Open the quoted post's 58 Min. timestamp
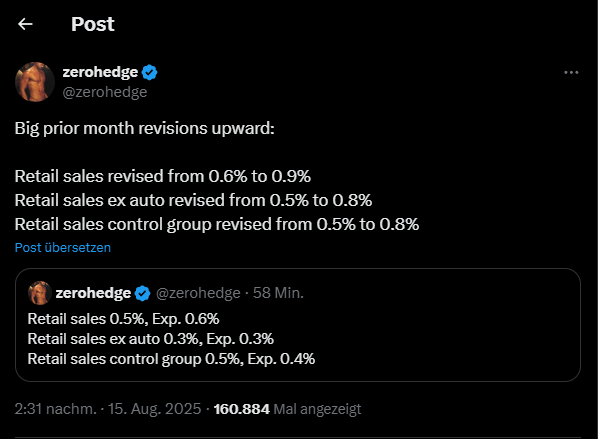The width and height of the screenshot is (598, 439). click(x=278, y=293)
